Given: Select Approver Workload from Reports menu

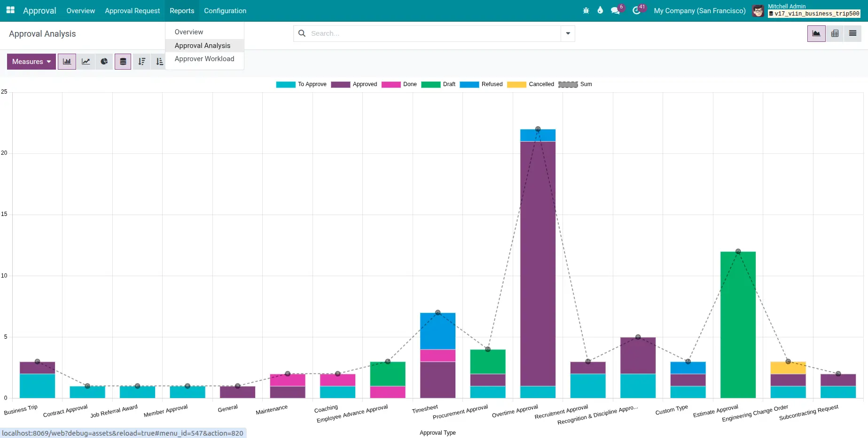Looking at the screenshot, I should pos(204,59).
